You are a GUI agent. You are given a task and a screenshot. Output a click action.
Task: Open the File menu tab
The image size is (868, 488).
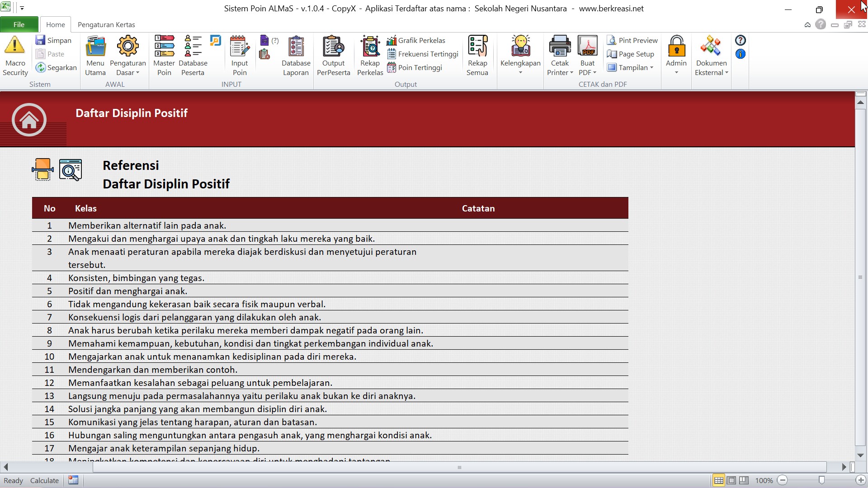19,24
